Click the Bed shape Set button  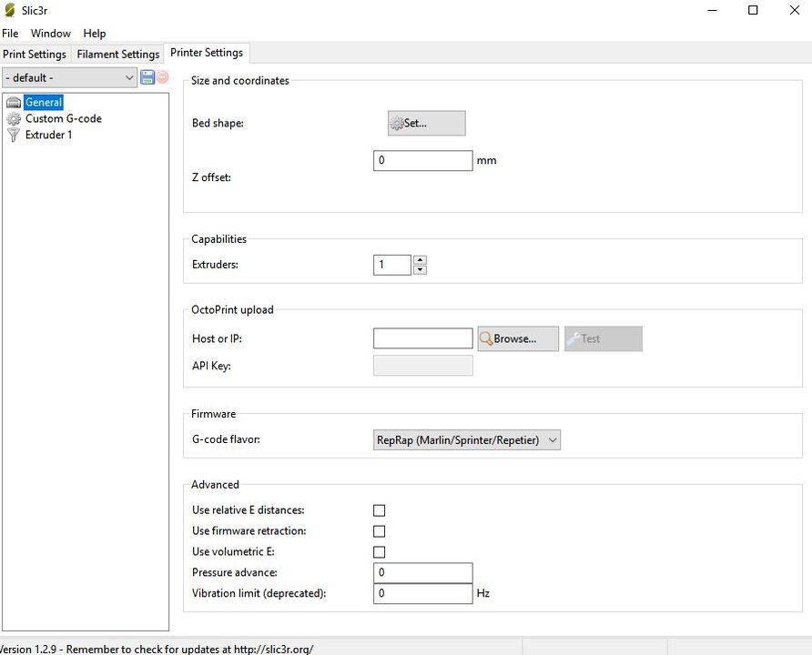point(427,123)
